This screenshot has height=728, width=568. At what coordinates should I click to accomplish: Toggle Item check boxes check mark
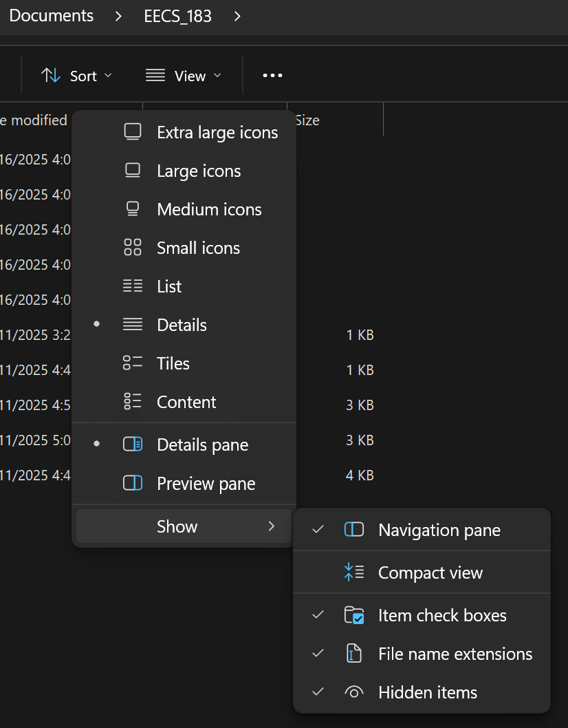318,614
